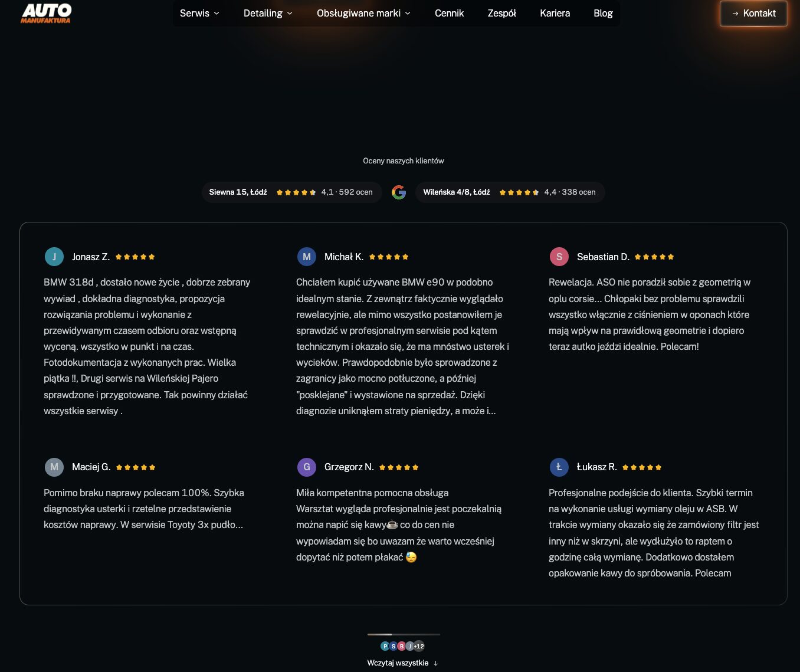Click Grzegorz N. purple avatar
Viewport: 800px width, 672px height.
tap(307, 467)
